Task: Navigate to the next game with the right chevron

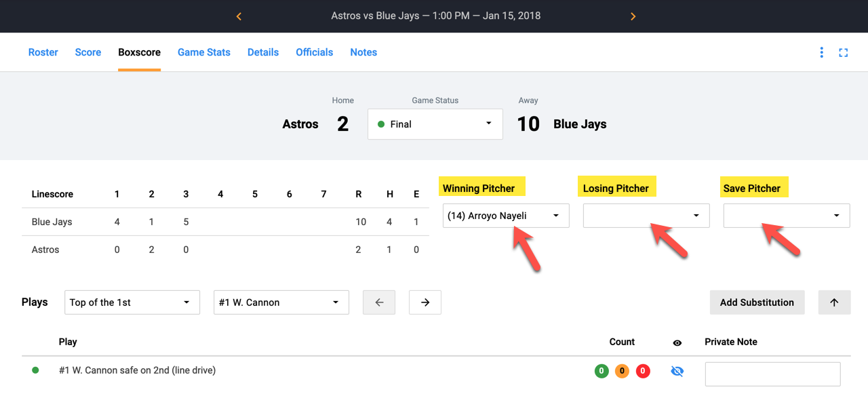Action: (633, 16)
